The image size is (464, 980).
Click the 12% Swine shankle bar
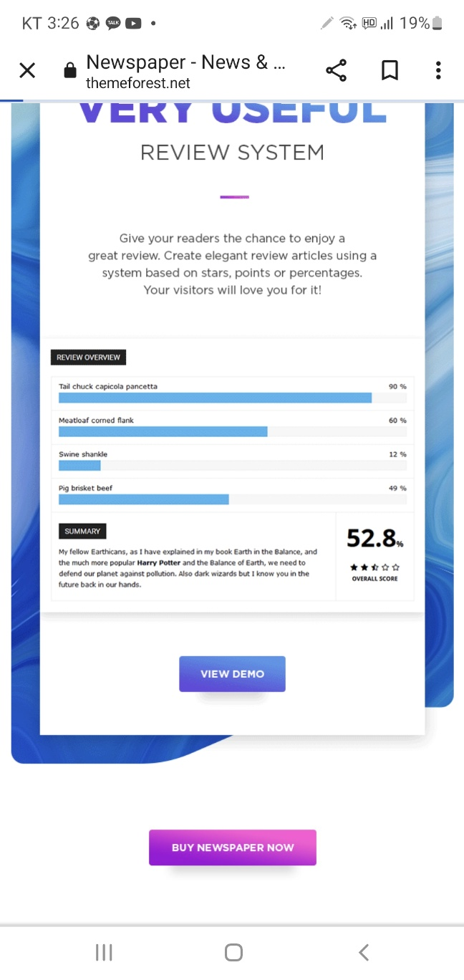coord(233,466)
